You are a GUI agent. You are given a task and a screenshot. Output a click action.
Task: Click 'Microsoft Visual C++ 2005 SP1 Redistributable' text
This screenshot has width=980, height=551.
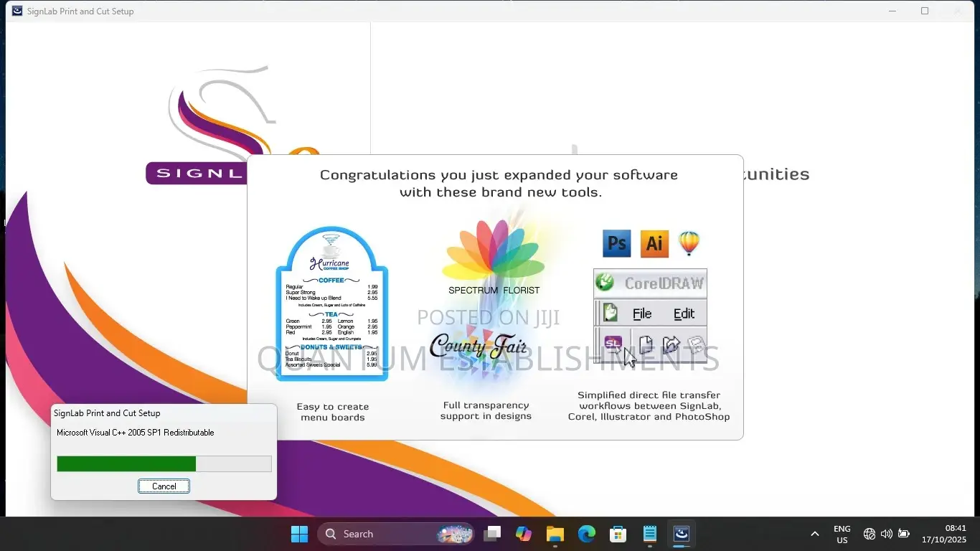click(x=136, y=433)
